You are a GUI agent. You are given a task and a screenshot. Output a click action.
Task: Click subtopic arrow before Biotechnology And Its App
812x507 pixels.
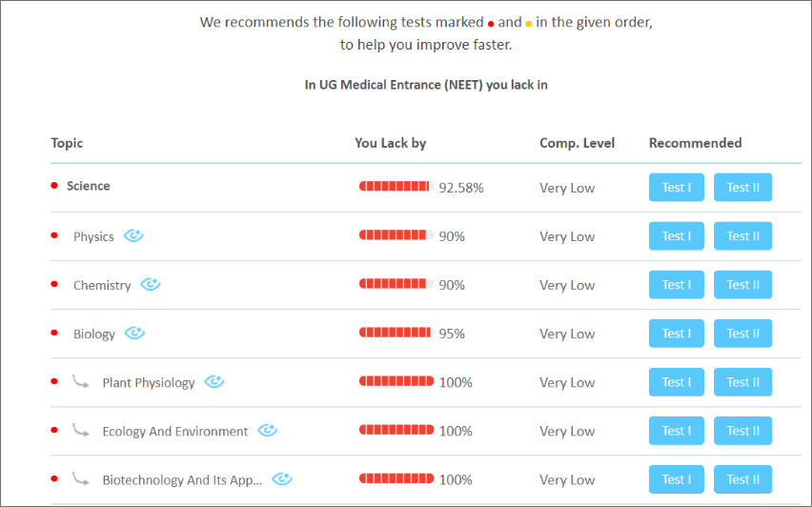coord(81,478)
